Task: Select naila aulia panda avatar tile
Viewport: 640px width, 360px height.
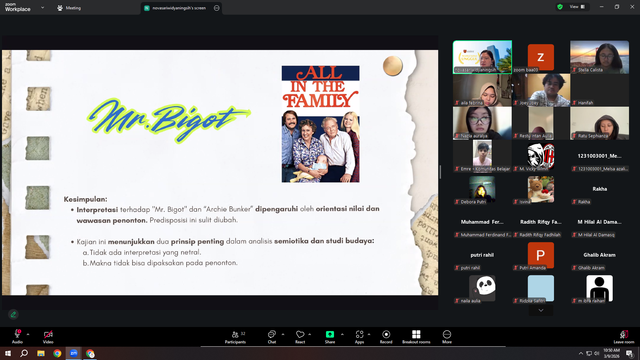Action: click(x=482, y=288)
